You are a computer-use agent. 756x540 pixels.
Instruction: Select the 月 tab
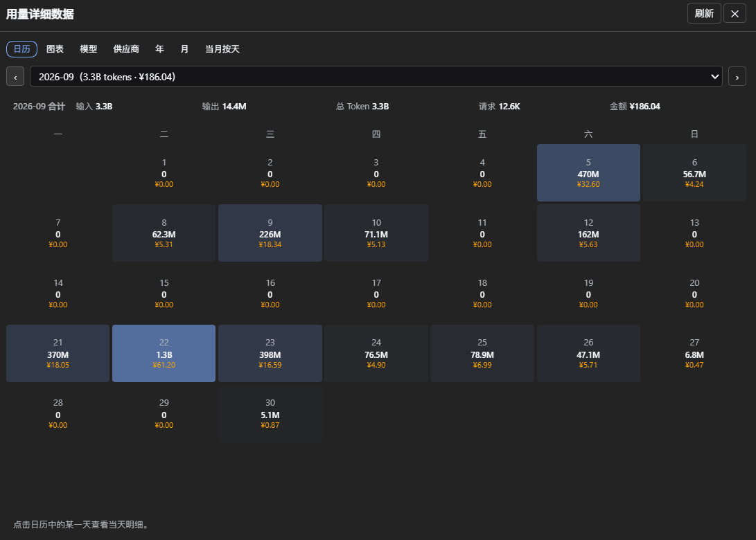pyautogui.click(x=184, y=49)
